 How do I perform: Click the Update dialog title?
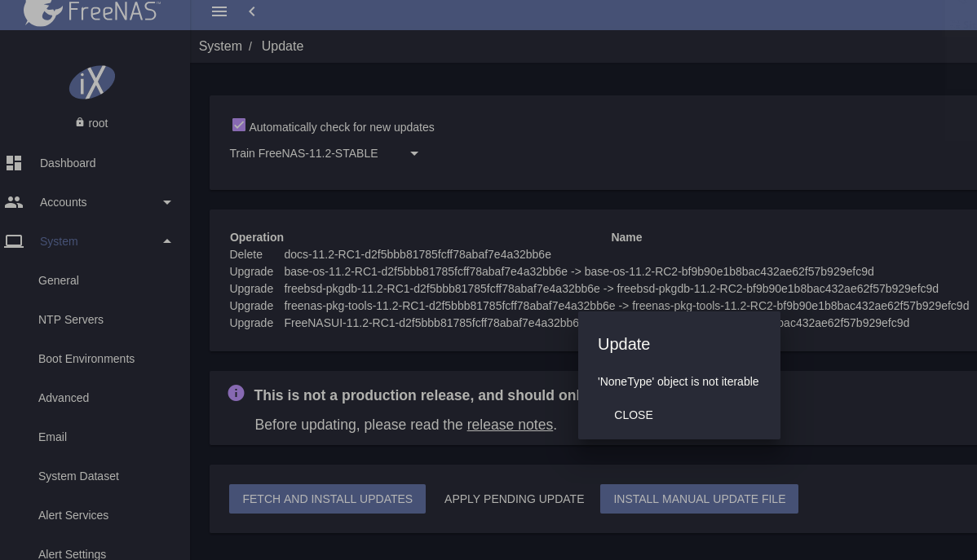point(624,345)
